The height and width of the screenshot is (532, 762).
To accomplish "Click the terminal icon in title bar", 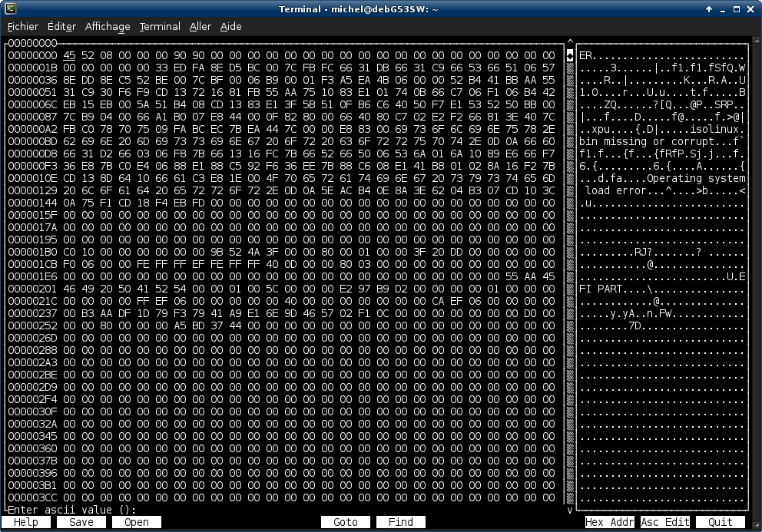I will (x=11, y=8).
